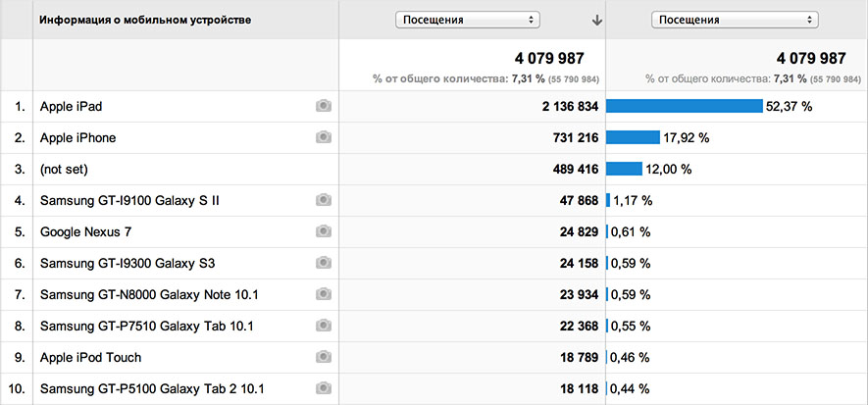Click the 52,37 % blue bar for iPad
The width and height of the screenshot is (868, 405).
tap(685, 106)
